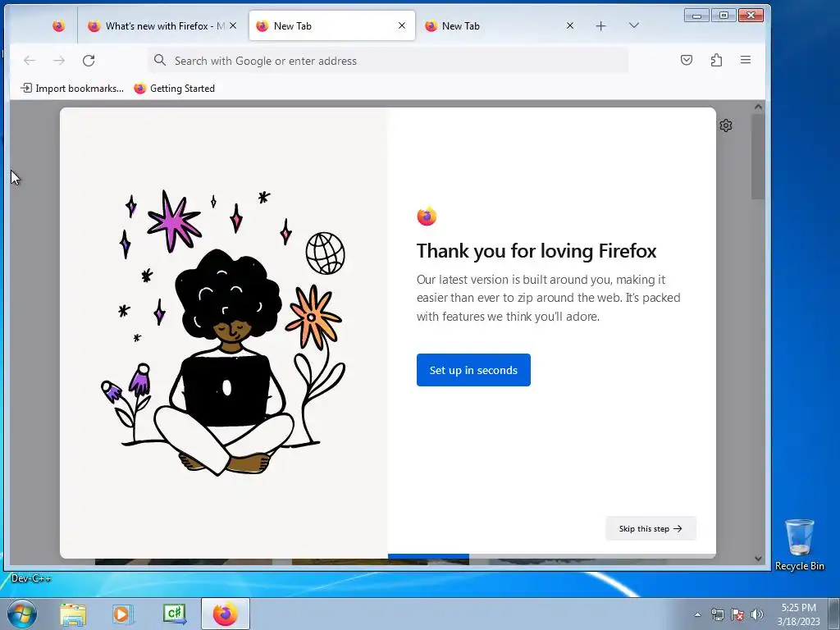Open new tab personalize settings gear
The image size is (840, 630).
click(x=726, y=126)
